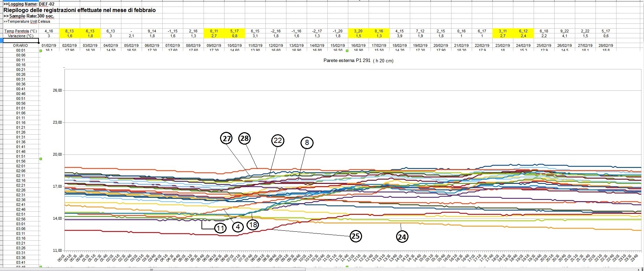644x271 pixels.
Task: Click the empty selected cell above ORARIO
Action: pyautogui.click(x=21, y=41)
